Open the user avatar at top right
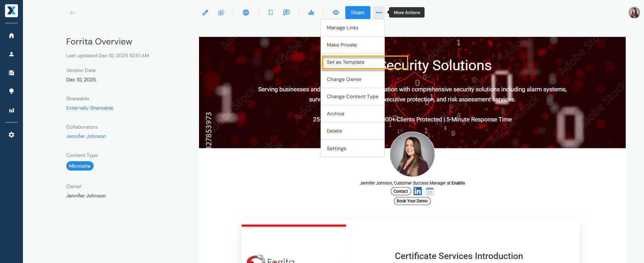 point(634,13)
